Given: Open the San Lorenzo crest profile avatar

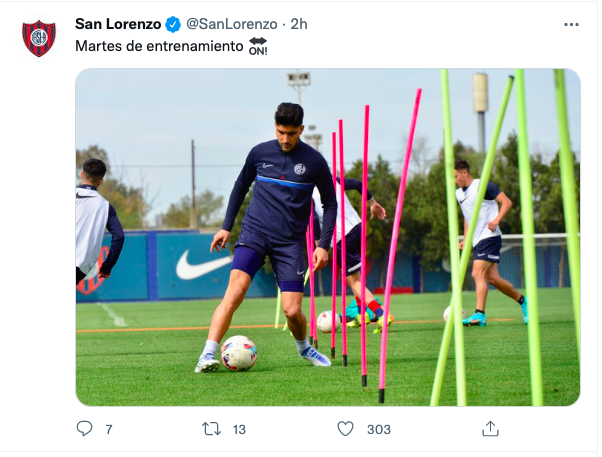Looking at the screenshot, I should (39, 38).
